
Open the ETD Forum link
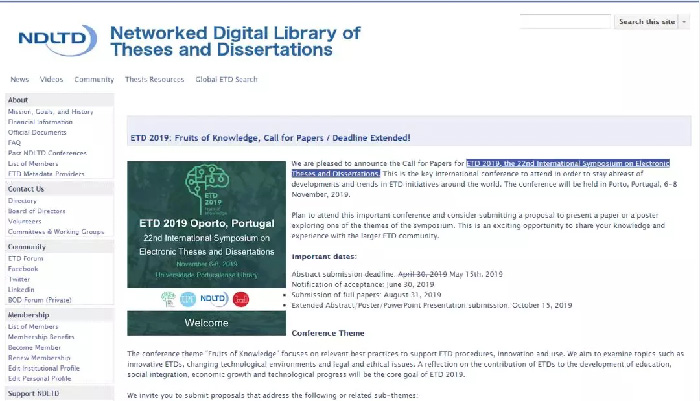pos(25,259)
